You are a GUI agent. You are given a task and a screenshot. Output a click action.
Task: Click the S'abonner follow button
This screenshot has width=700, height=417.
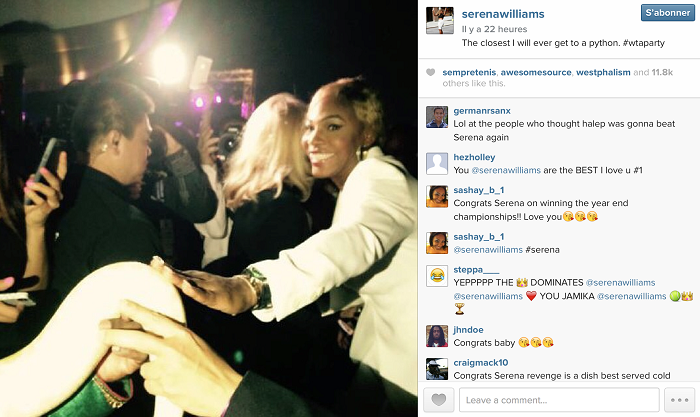pos(668,13)
